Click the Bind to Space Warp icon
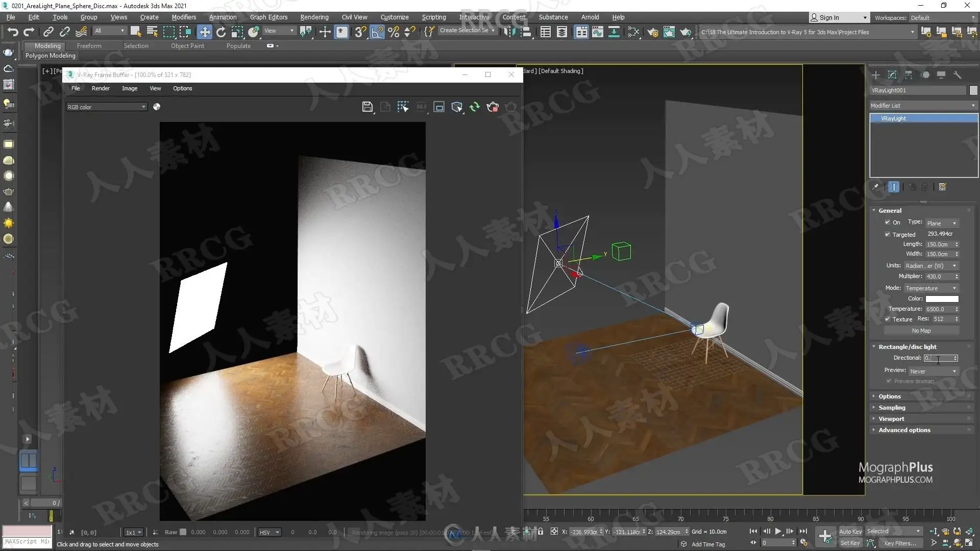 coord(81,32)
